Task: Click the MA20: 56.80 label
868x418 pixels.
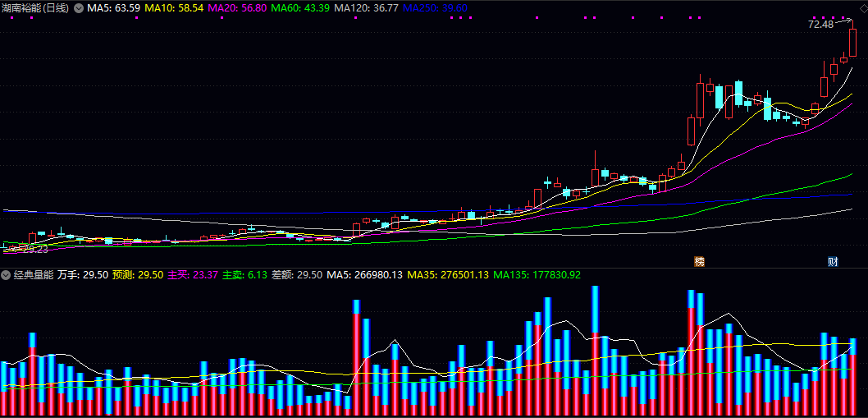Action: (x=239, y=8)
